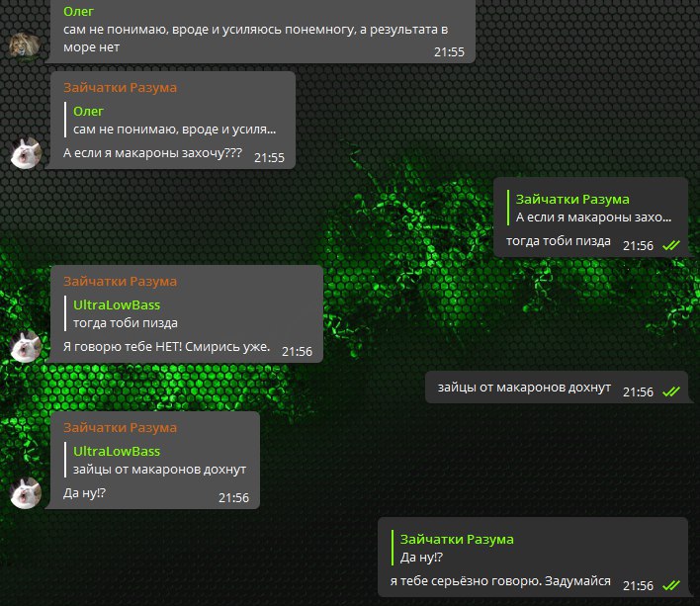
Task: Open the cat avatar beside 'А если я макароны захочу???'
Action: [26, 153]
